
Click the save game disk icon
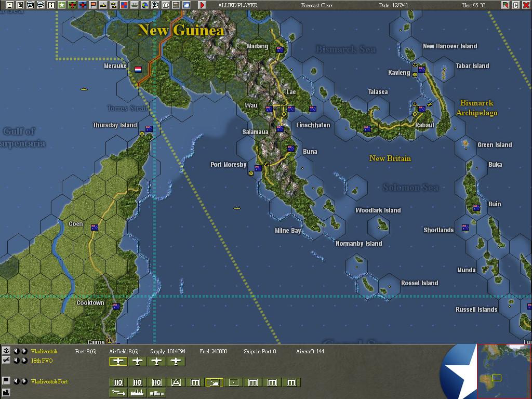(10, 5)
